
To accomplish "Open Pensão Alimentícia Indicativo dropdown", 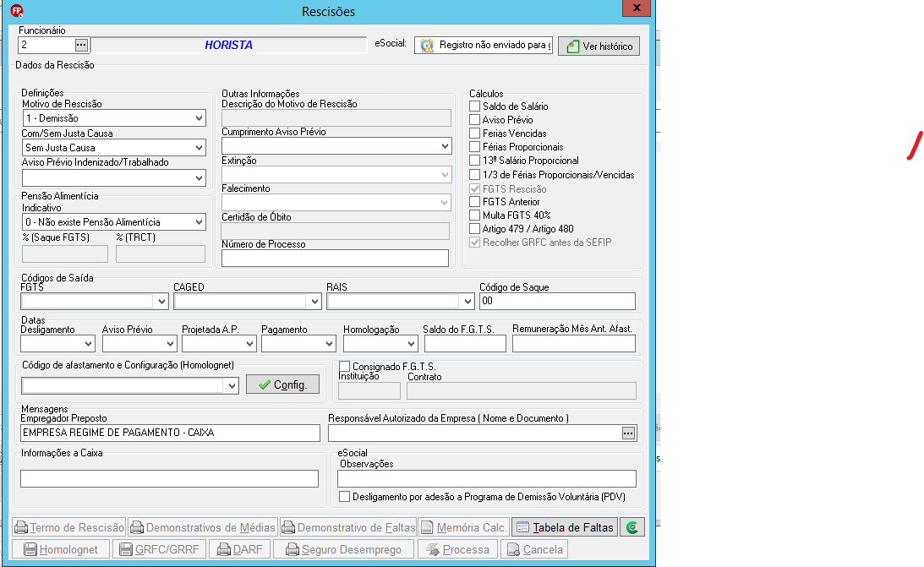I will click(x=200, y=222).
